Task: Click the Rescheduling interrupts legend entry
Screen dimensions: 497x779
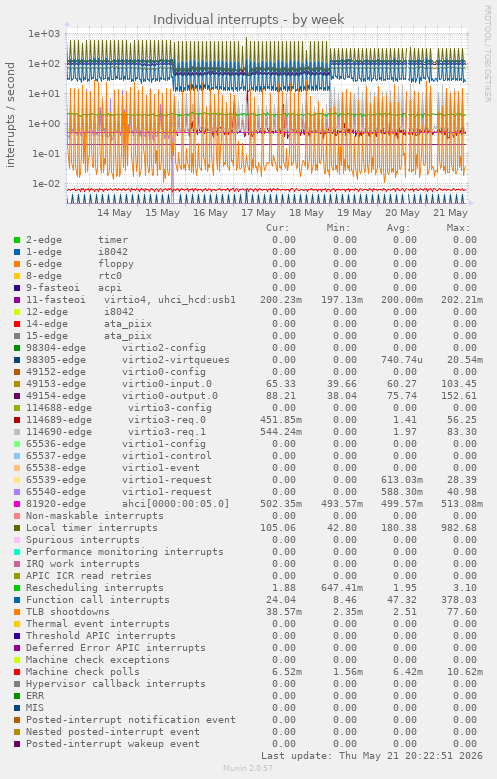Action: click(94, 588)
